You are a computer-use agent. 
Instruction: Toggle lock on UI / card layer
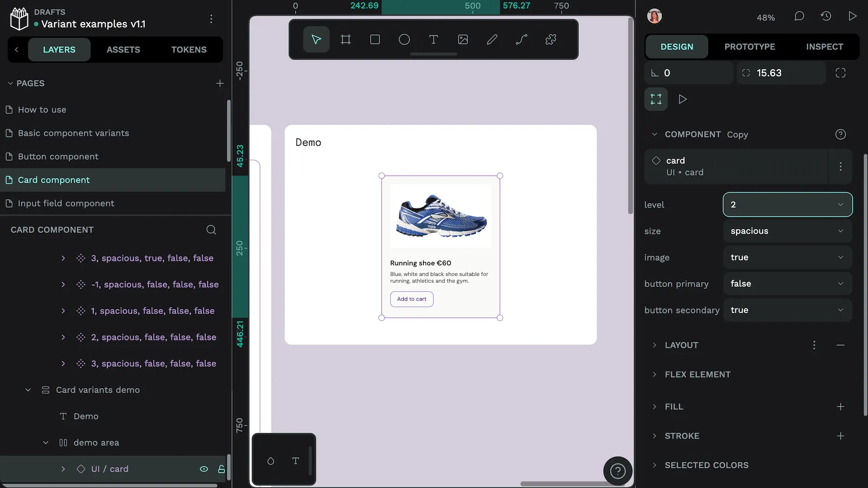point(221,469)
